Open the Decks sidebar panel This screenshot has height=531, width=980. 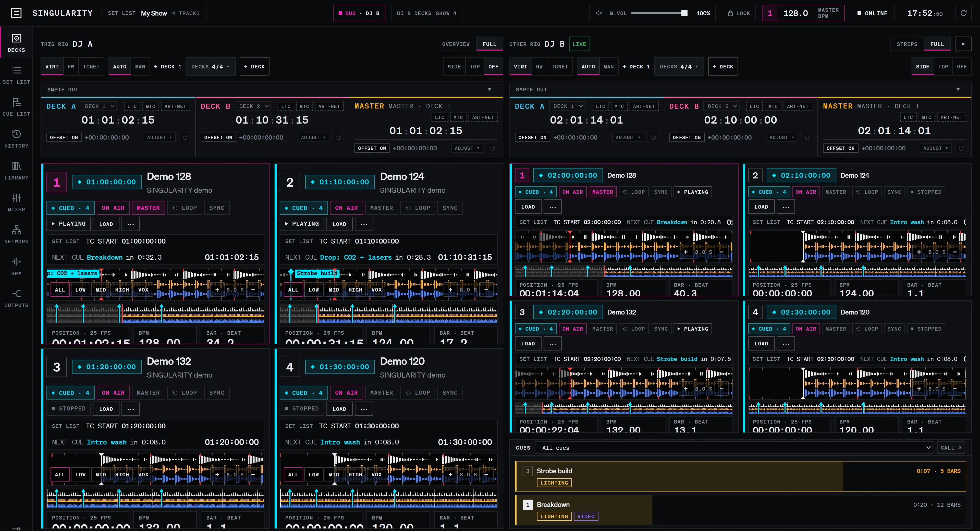[x=16, y=43]
